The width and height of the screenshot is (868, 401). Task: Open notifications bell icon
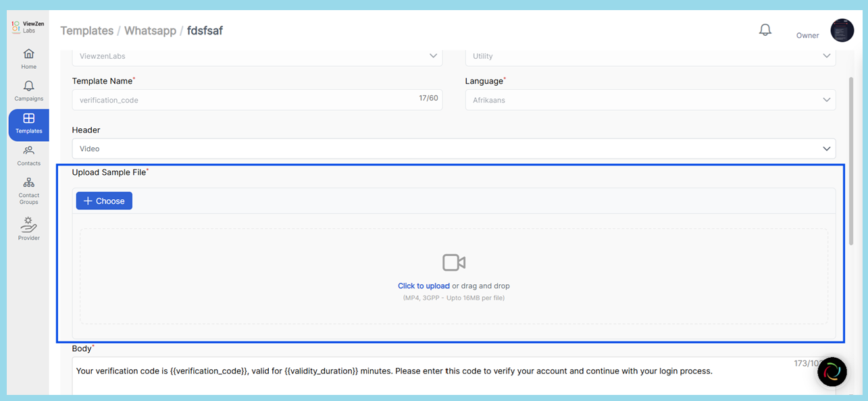[765, 30]
